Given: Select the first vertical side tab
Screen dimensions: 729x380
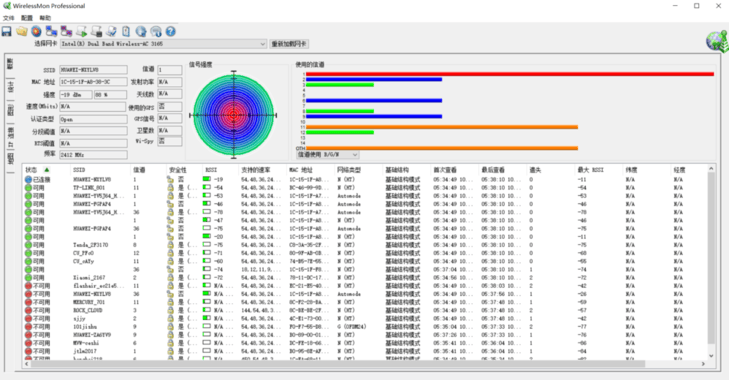Looking at the screenshot, I should coord(10,65).
